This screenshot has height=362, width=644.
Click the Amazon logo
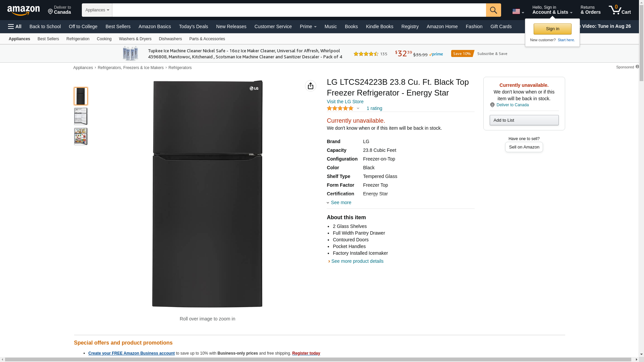23,11
